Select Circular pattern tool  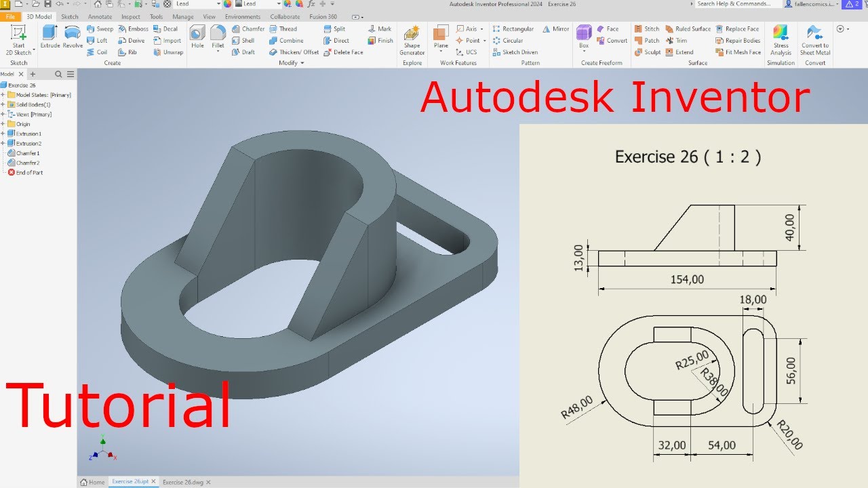(x=507, y=41)
